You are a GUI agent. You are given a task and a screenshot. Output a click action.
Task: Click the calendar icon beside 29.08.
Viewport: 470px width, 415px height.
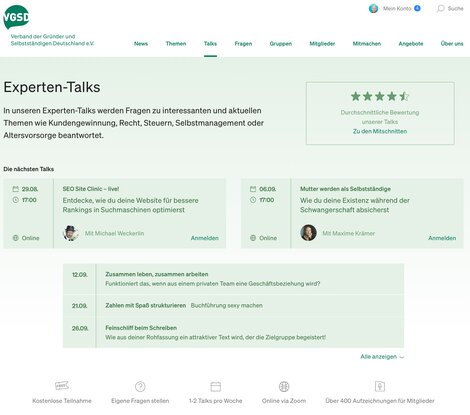(x=15, y=189)
